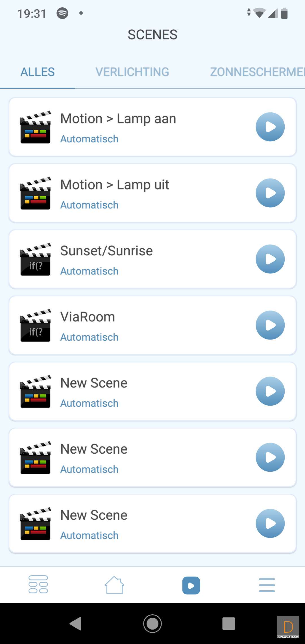
Task: Run the Motion > Lamp aan scene
Action: pyautogui.click(x=270, y=127)
